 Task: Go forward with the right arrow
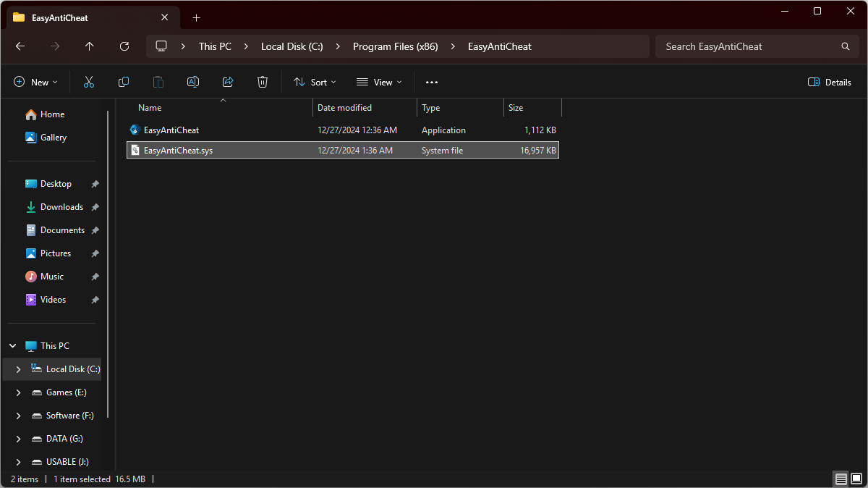tap(55, 46)
